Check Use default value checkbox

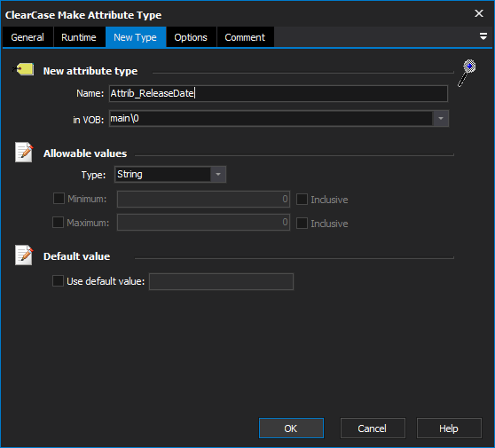(58, 280)
